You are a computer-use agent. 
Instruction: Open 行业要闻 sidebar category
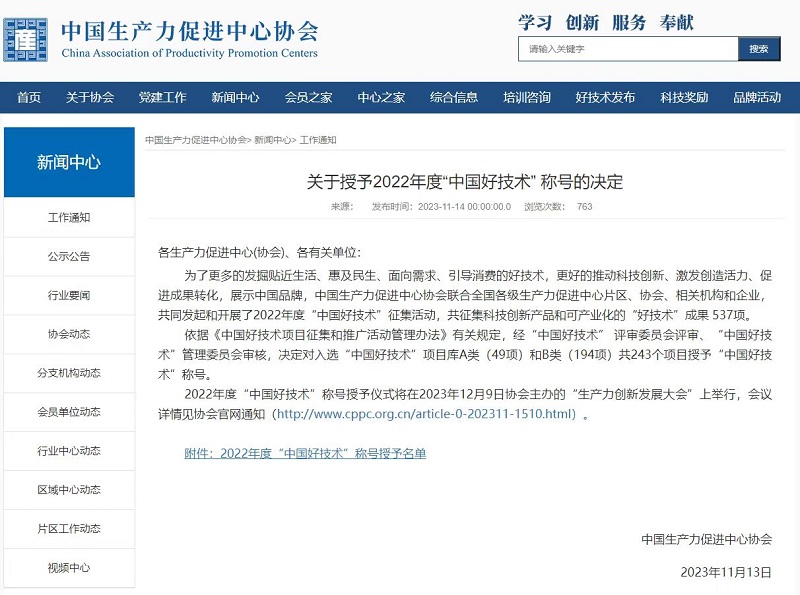(69, 295)
